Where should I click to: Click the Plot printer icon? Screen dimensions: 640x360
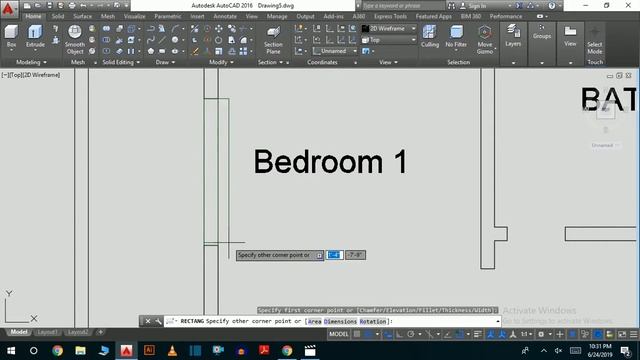(x=72, y=6)
